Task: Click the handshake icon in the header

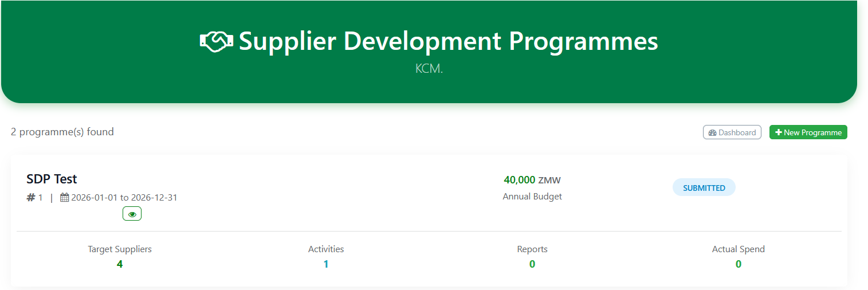Action: tap(216, 41)
